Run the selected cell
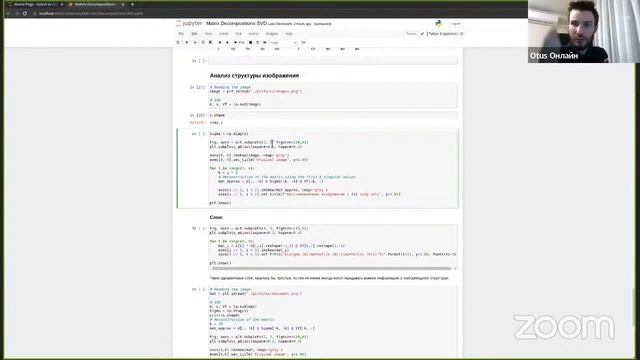Image resolution: width=640 pixels, height=360 pixels. 239,42
